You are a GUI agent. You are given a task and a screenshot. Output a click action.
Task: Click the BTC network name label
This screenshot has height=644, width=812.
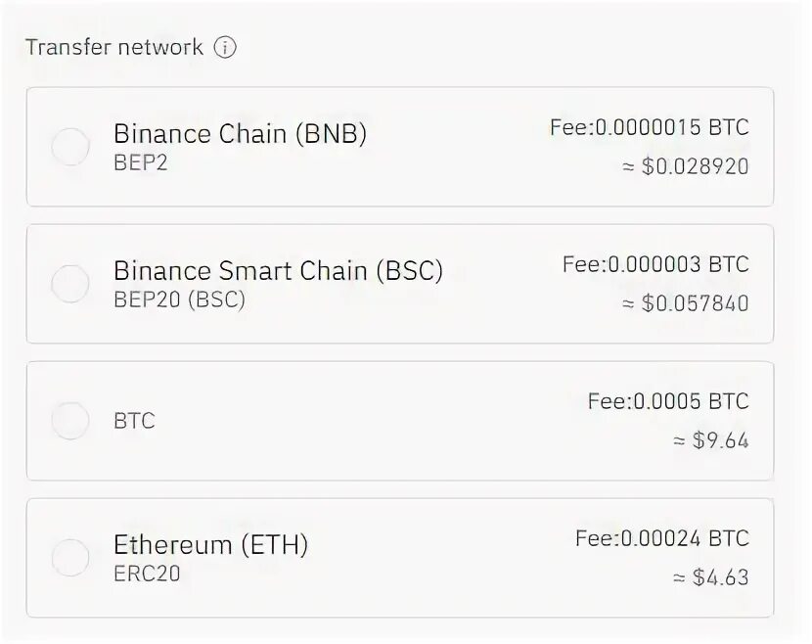(135, 421)
